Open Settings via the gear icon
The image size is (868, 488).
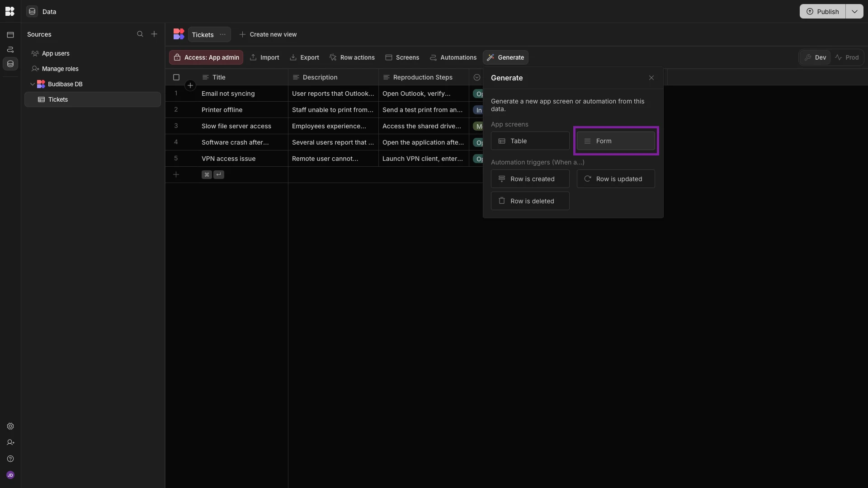tap(10, 426)
